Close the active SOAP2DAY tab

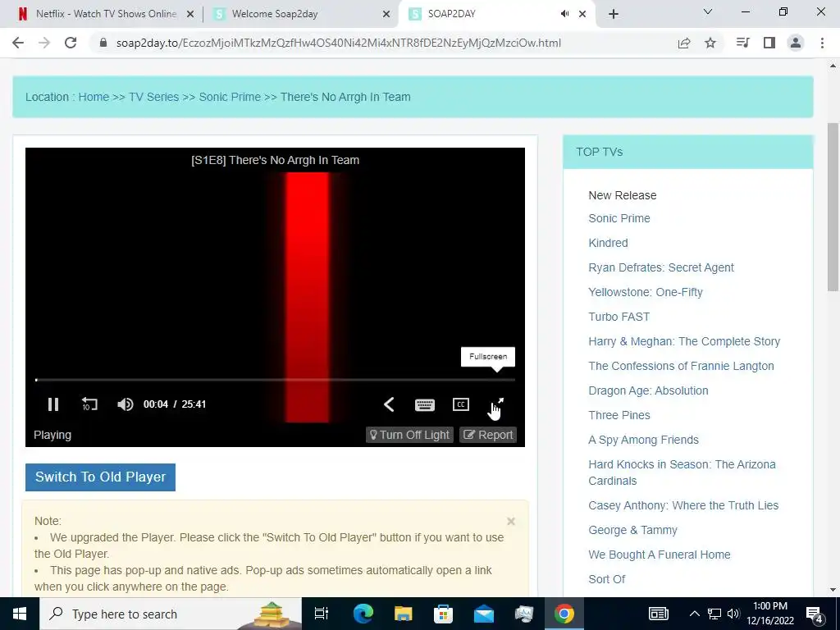tap(582, 14)
